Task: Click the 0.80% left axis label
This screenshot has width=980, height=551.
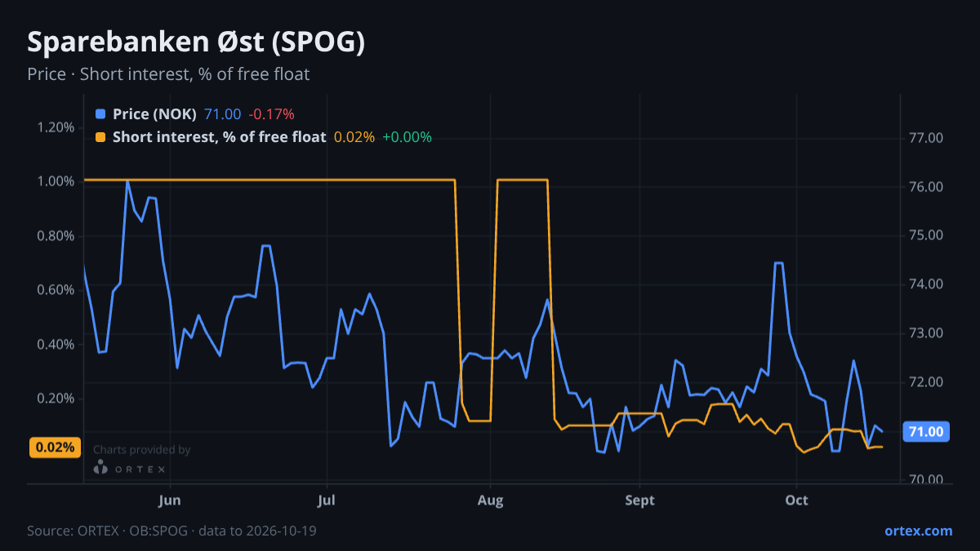Action: coord(56,236)
